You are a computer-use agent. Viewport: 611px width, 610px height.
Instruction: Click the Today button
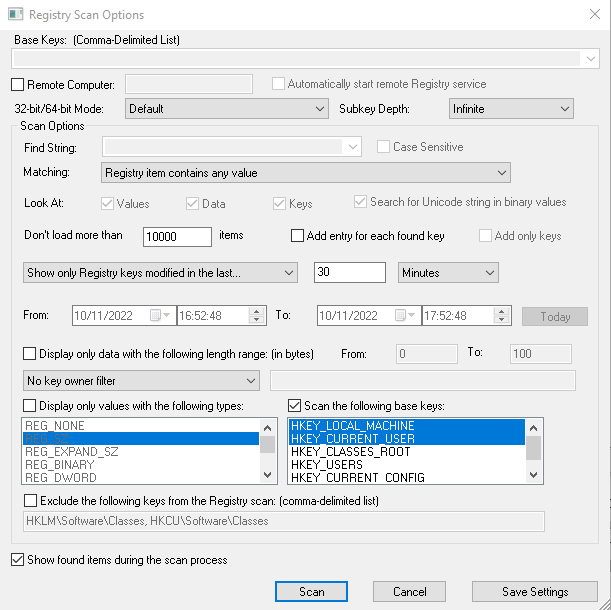point(555,316)
